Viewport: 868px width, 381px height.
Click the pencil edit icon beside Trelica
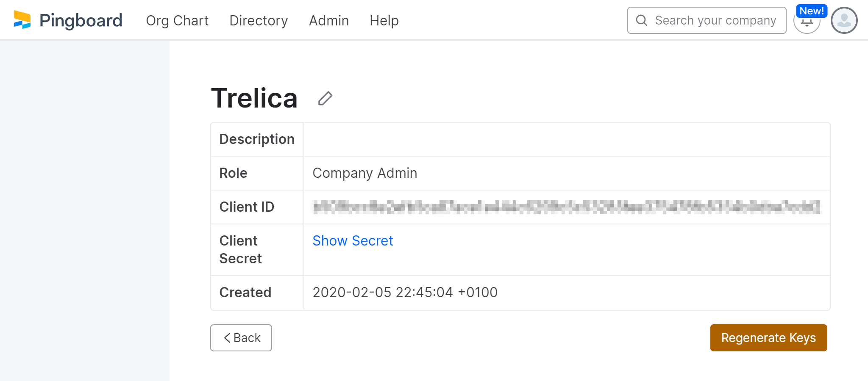coord(325,98)
